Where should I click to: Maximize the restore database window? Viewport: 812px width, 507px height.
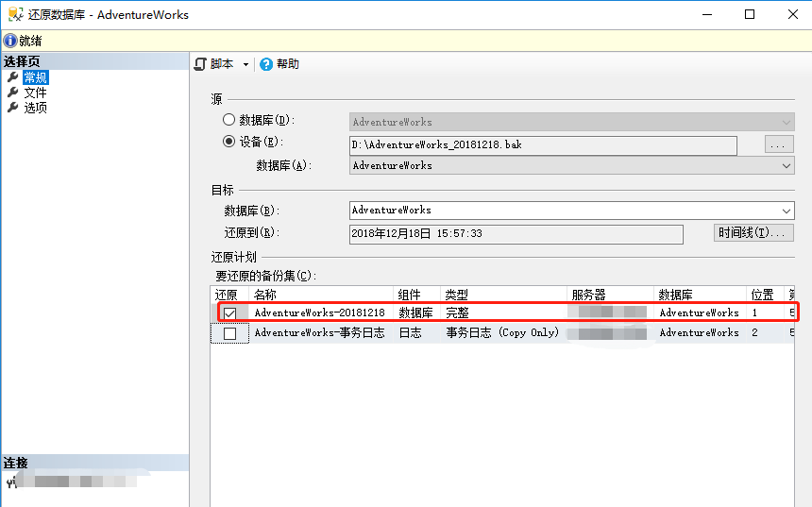(x=750, y=14)
